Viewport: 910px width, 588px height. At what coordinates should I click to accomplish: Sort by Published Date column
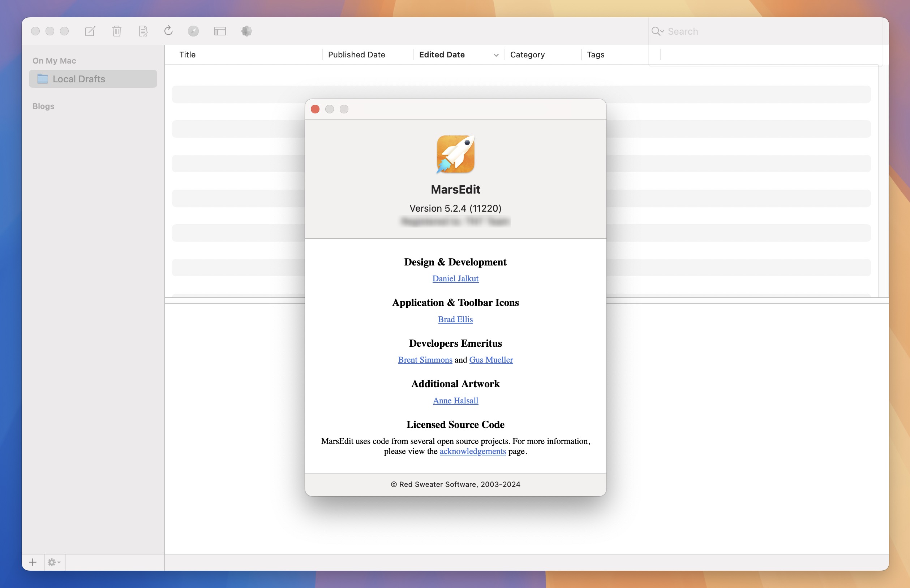[x=356, y=55]
